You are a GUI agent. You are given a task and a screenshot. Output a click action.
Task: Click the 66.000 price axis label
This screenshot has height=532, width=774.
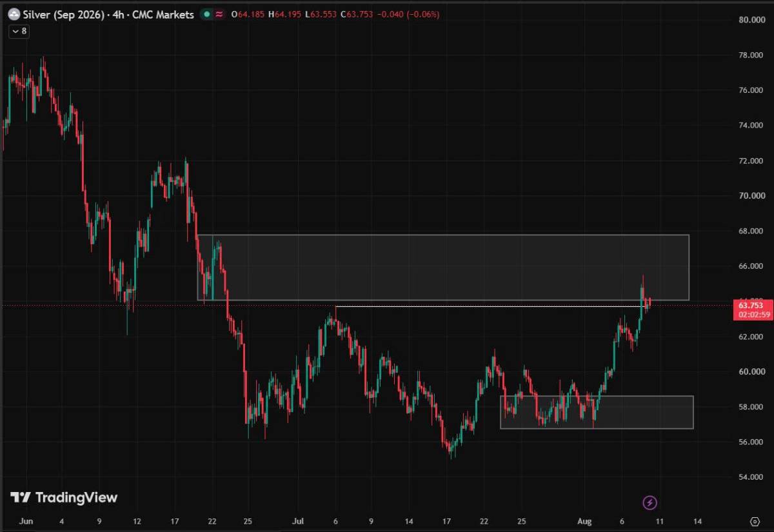pyautogui.click(x=751, y=266)
